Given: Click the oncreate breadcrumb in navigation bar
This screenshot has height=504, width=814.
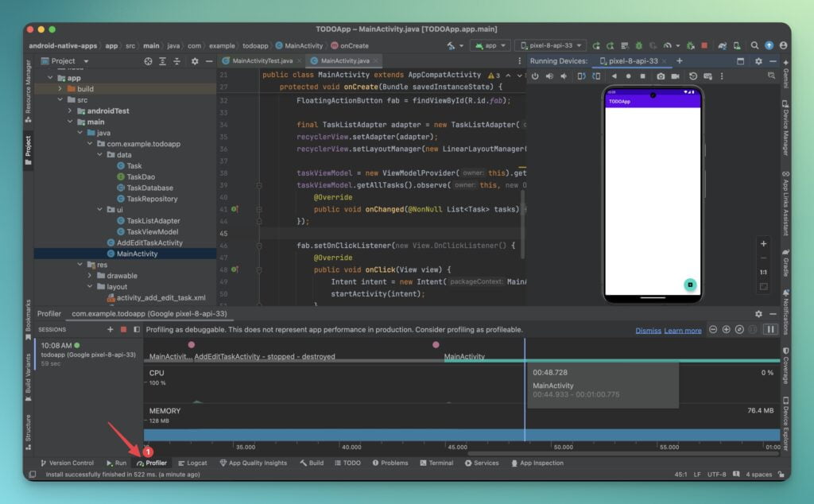Looking at the screenshot, I should (x=350, y=45).
